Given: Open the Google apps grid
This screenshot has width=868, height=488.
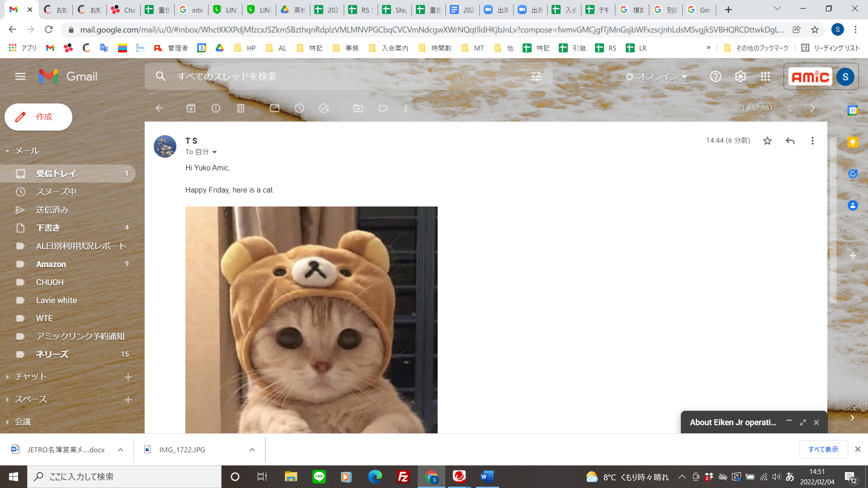Looking at the screenshot, I should click(765, 76).
